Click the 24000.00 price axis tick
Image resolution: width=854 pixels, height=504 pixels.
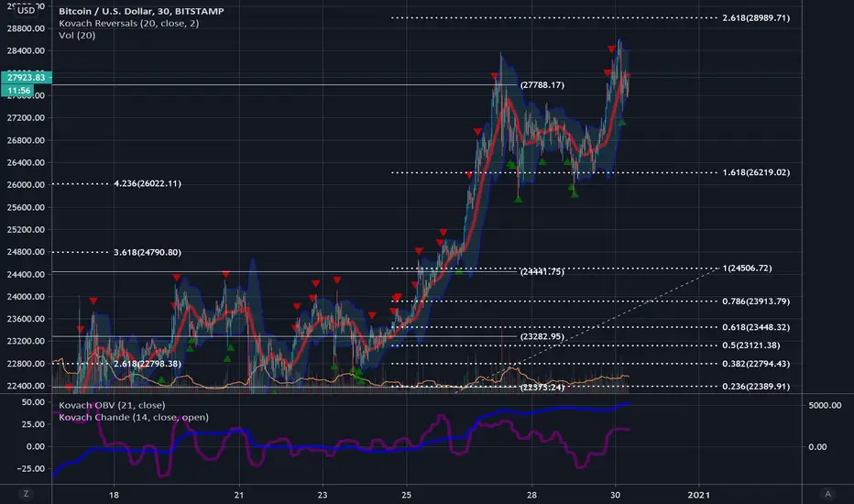click(26, 296)
